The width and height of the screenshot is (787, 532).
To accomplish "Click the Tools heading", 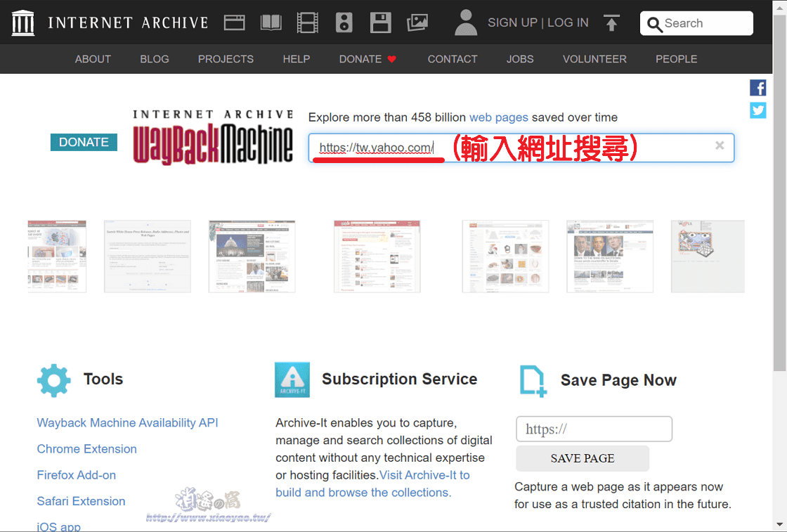I will click(x=103, y=379).
